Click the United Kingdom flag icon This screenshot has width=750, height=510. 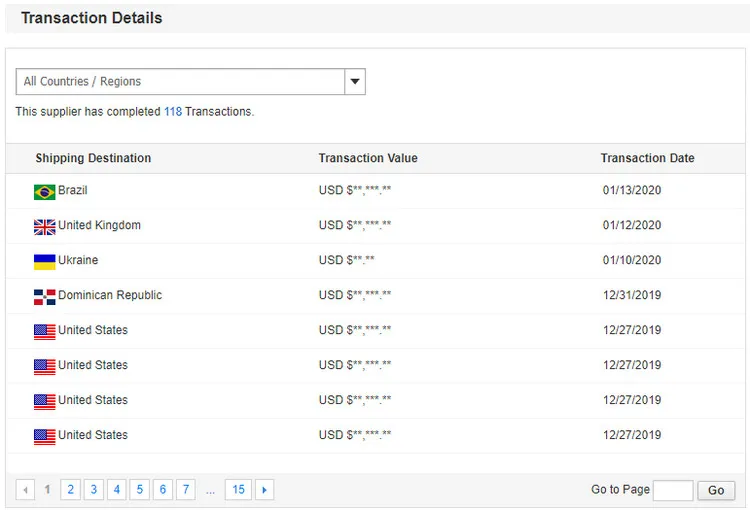[44, 226]
